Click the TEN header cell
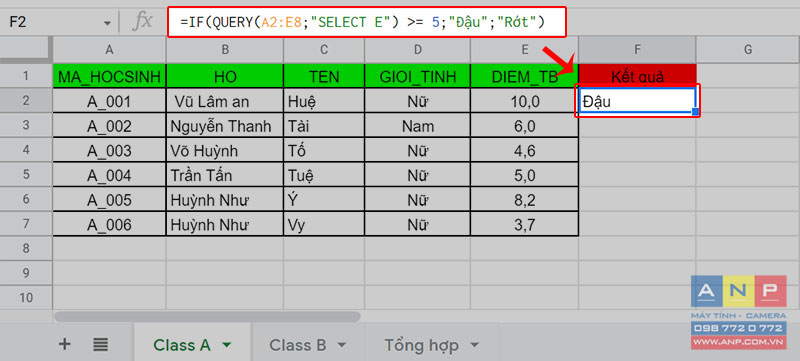 pos(324,76)
